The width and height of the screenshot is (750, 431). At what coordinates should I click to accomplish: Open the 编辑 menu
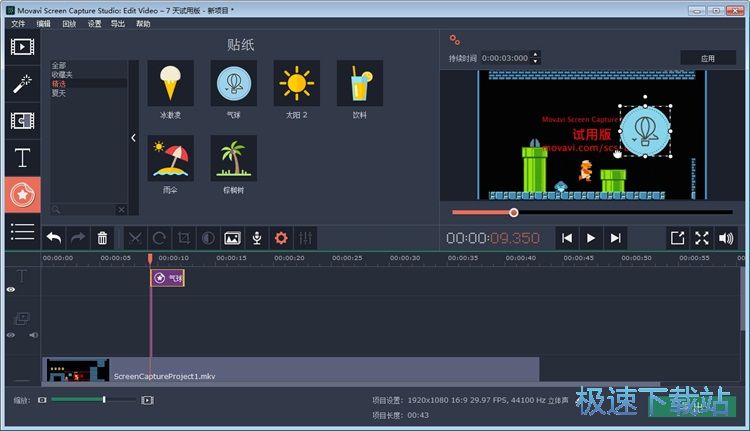coord(44,23)
